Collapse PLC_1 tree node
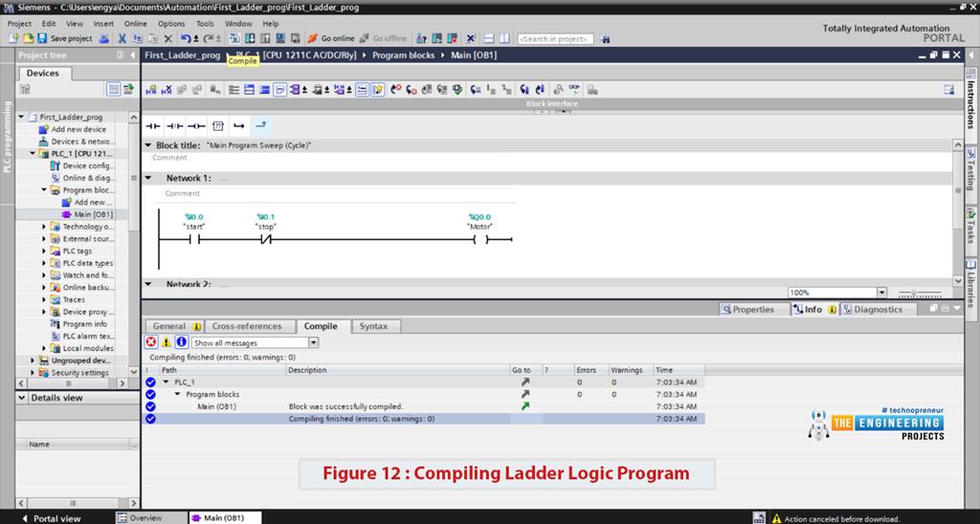Viewport: 980px width, 524px height. click(33, 154)
